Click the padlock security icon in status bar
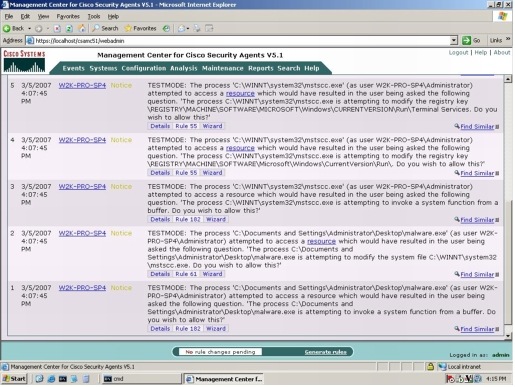 tap(430, 367)
